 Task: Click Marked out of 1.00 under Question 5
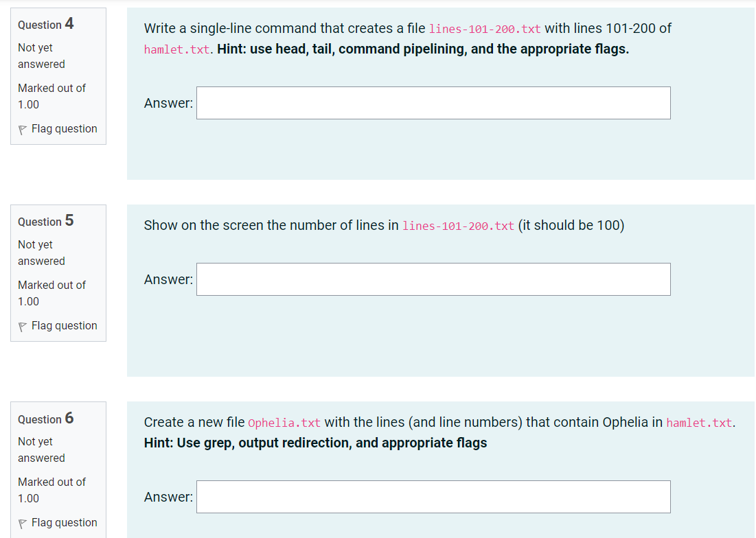[51, 293]
